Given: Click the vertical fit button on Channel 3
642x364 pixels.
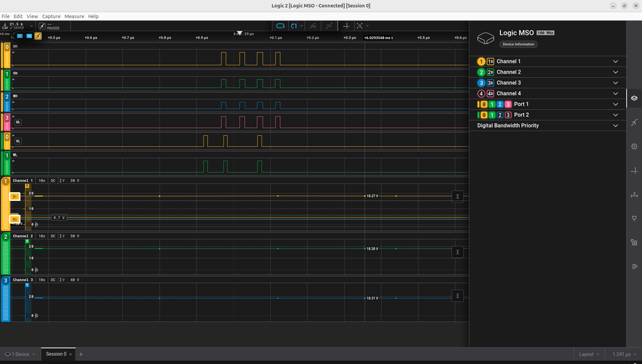Looking at the screenshot, I should (458, 296).
